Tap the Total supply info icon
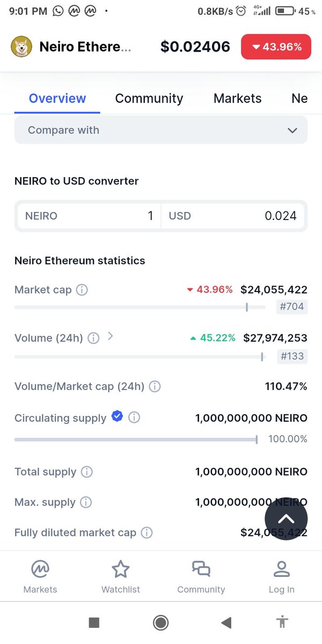The height and width of the screenshot is (644, 322). pos(86,472)
